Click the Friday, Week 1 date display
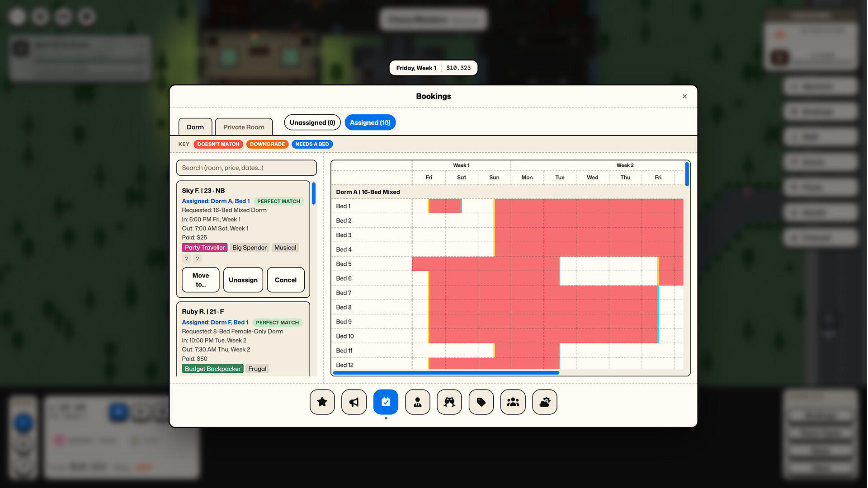This screenshot has width=868, height=488. click(416, 68)
